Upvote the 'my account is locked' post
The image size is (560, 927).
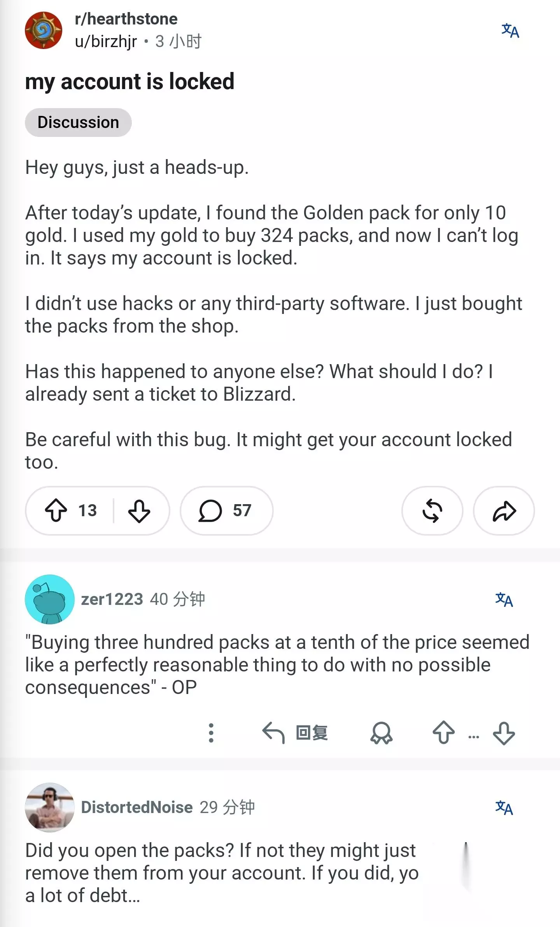(x=56, y=510)
